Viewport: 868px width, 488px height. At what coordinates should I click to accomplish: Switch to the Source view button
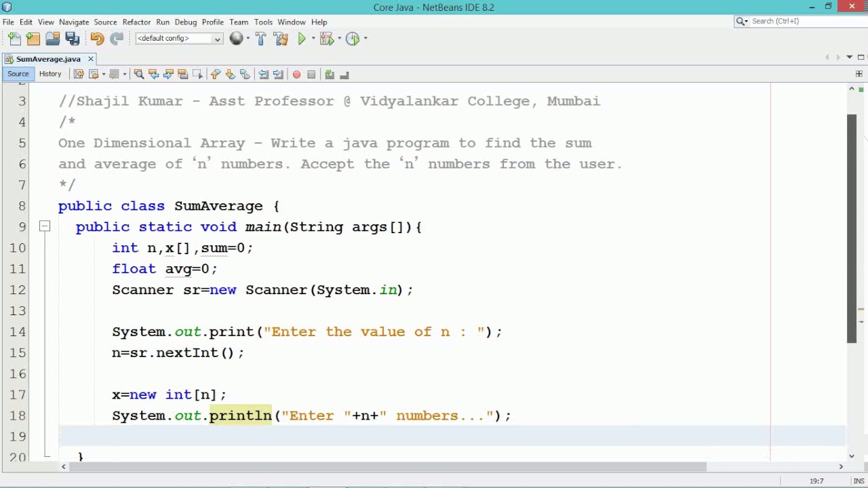pos(18,74)
